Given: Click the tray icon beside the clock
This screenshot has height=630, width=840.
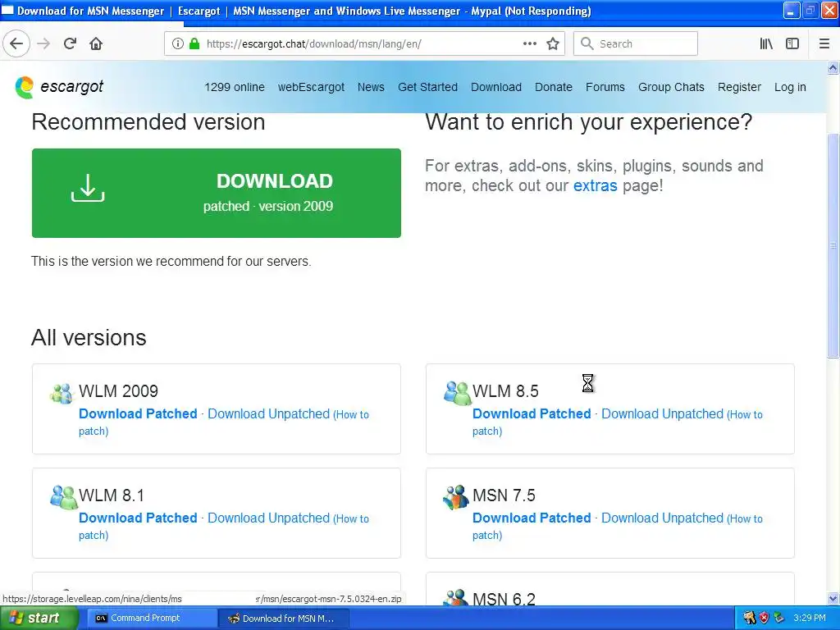Looking at the screenshot, I should [x=779, y=618].
